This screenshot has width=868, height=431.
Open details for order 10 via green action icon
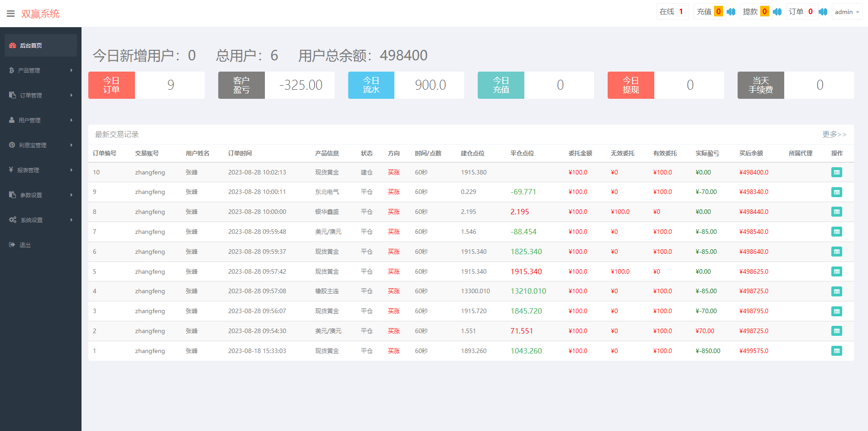[x=836, y=172]
